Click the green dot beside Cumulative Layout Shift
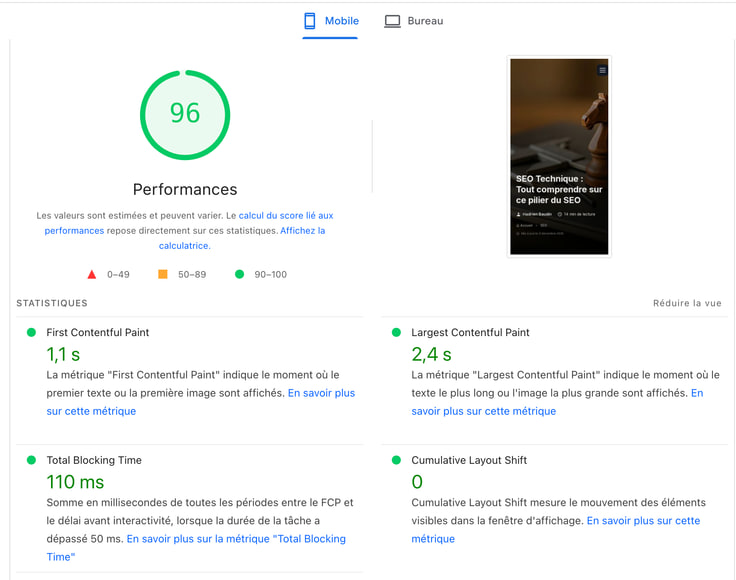Screen dimensions: 736x580 tap(396, 460)
